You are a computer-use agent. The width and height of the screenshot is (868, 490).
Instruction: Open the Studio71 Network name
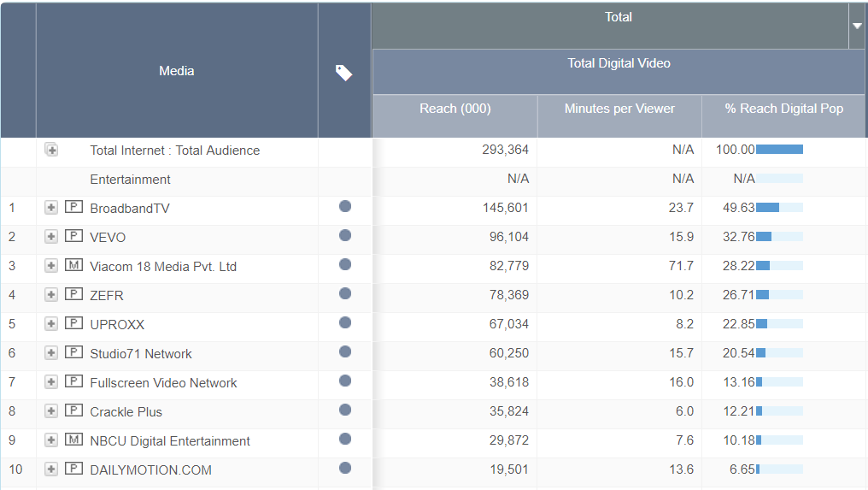(141, 354)
